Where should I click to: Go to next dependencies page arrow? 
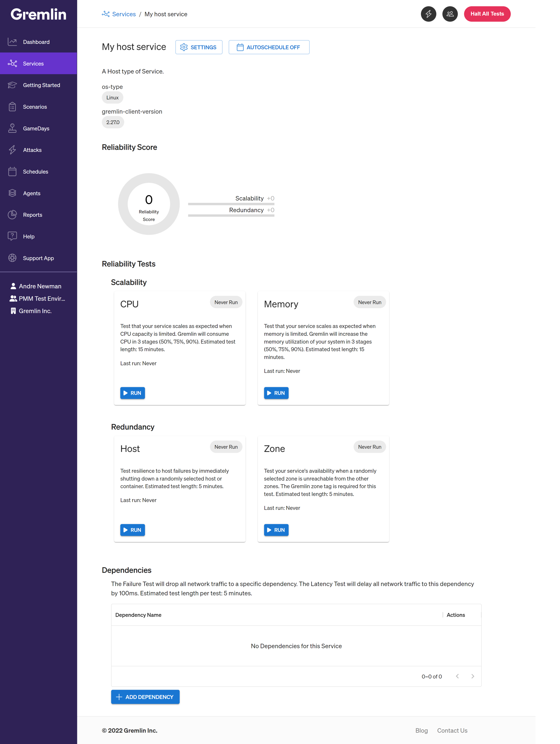pos(473,676)
